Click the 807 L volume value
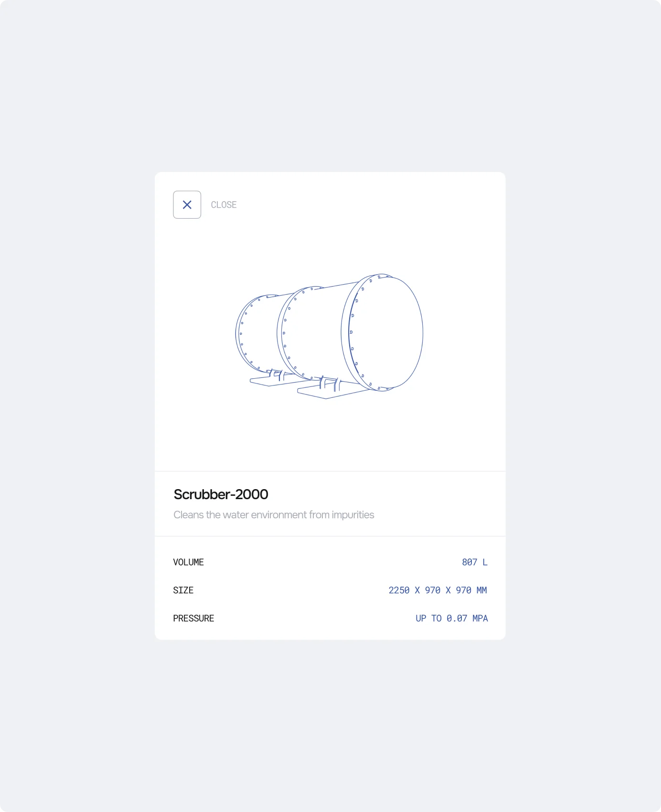This screenshot has height=812, width=661. [x=475, y=562]
